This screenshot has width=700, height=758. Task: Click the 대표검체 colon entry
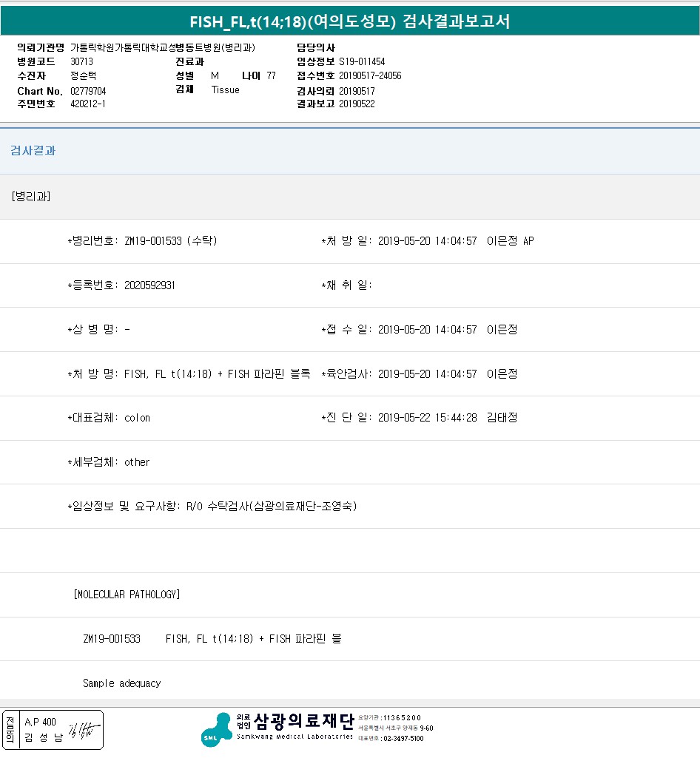pyautogui.click(x=137, y=418)
